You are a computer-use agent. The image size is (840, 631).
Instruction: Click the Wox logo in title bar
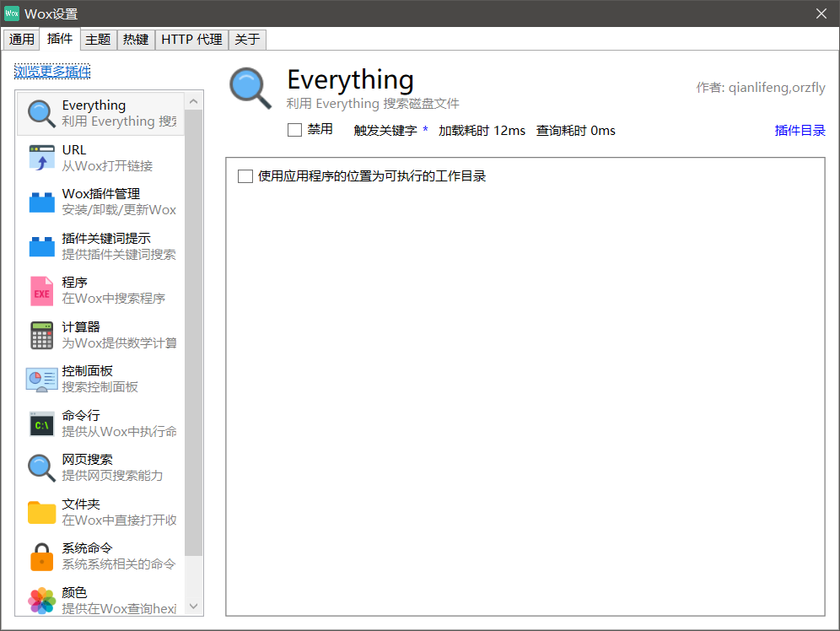pyautogui.click(x=12, y=13)
